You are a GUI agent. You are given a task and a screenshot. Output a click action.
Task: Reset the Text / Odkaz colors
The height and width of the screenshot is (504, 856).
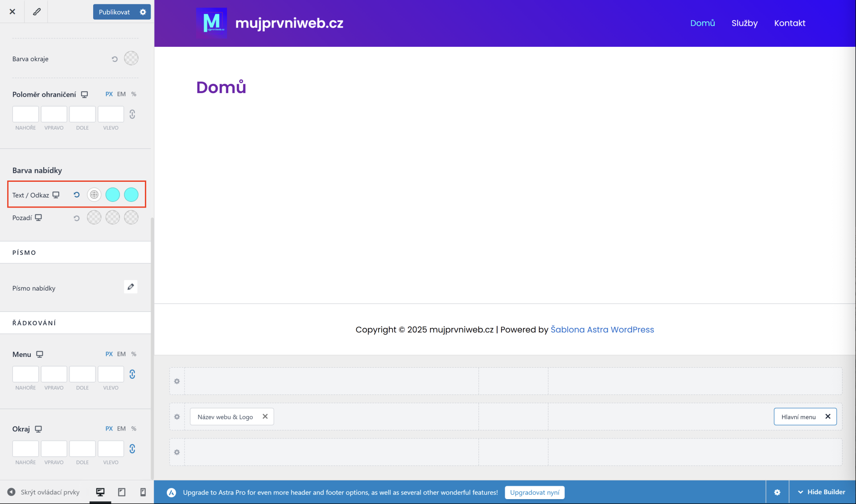[x=77, y=195]
